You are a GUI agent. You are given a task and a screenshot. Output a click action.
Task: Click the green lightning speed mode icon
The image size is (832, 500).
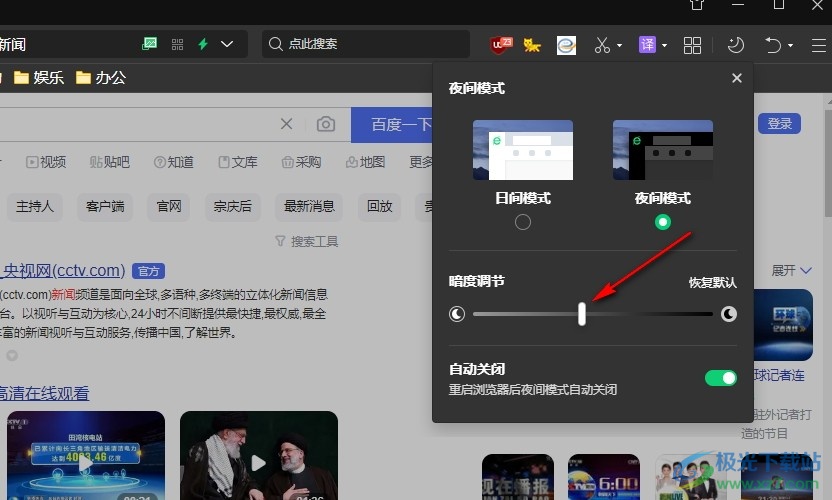tap(203, 44)
